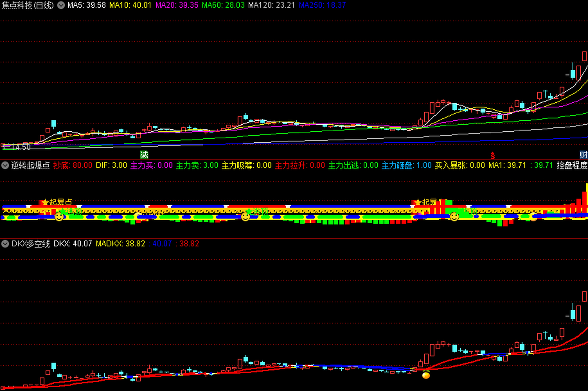Click the middle smiley face signal icon

click(245, 217)
